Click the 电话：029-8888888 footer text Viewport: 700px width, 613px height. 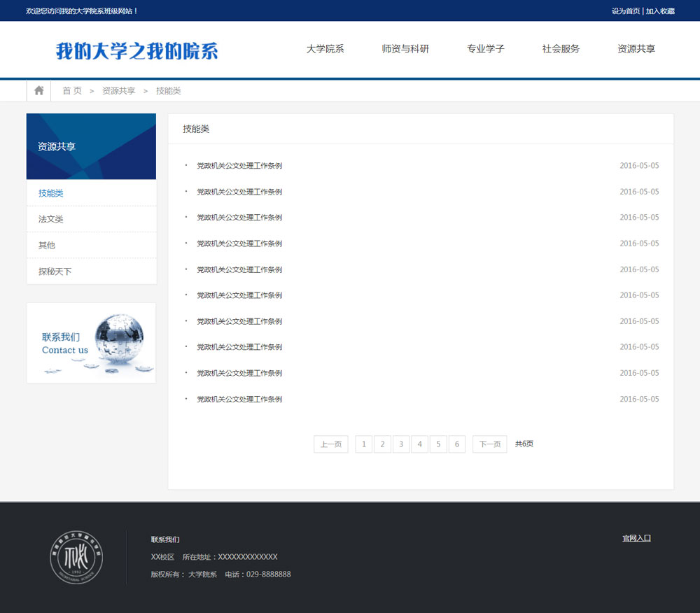coord(258,575)
